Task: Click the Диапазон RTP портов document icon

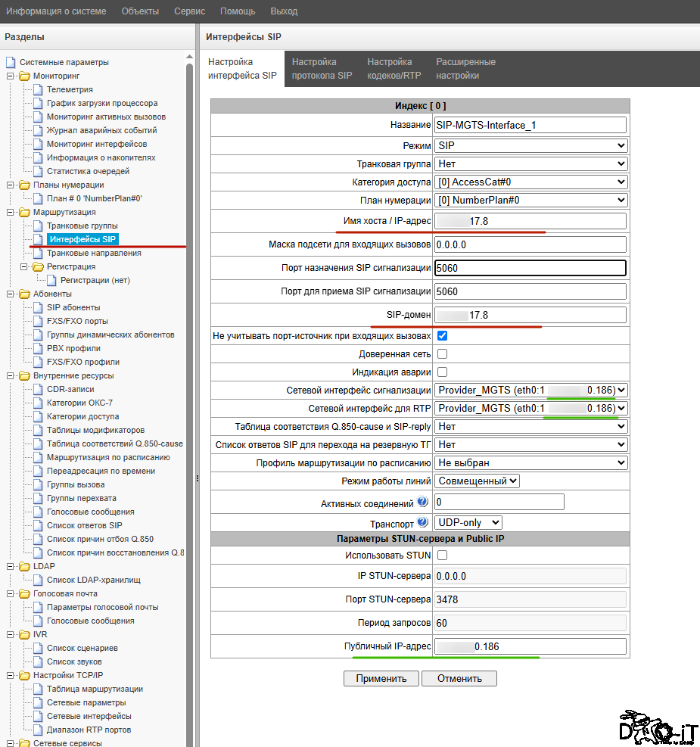Action: coord(38,730)
